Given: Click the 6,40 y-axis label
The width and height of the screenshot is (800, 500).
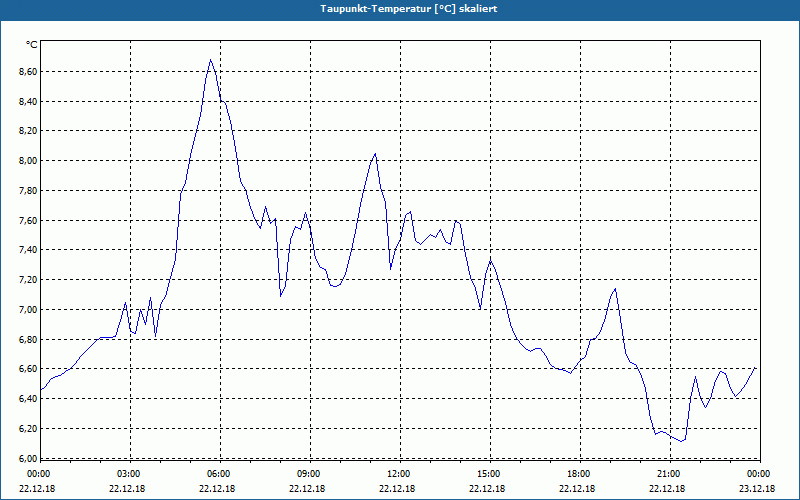Looking at the screenshot, I should [28, 399].
